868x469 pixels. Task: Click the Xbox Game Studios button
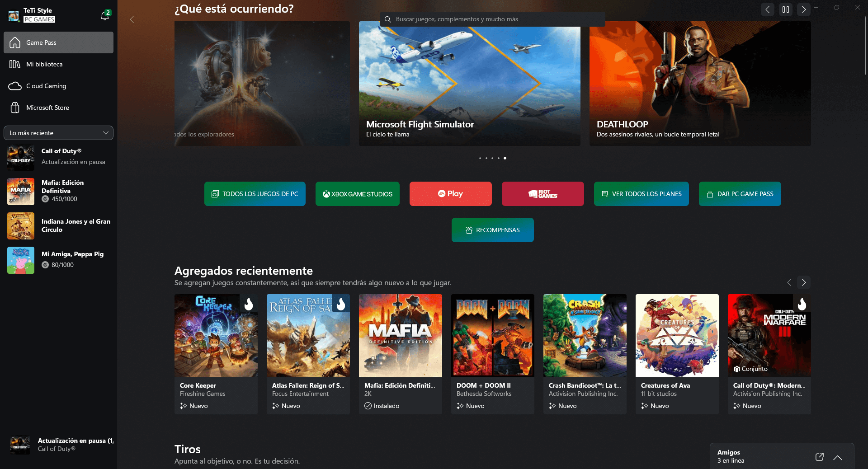point(357,194)
